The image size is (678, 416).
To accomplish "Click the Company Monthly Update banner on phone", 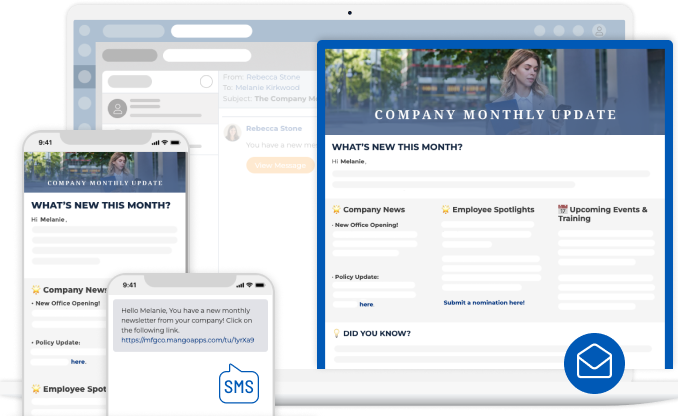I will (x=105, y=172).
